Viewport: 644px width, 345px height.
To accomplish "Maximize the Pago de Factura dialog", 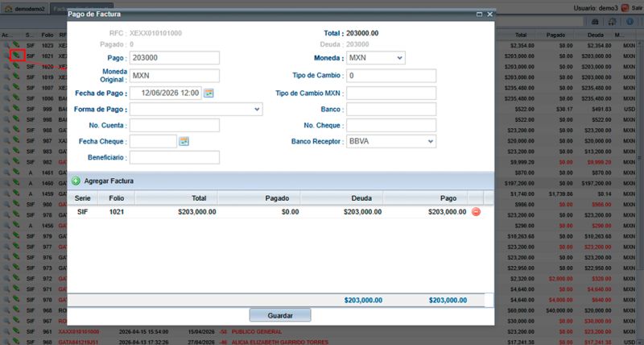I will click(479, 15).
